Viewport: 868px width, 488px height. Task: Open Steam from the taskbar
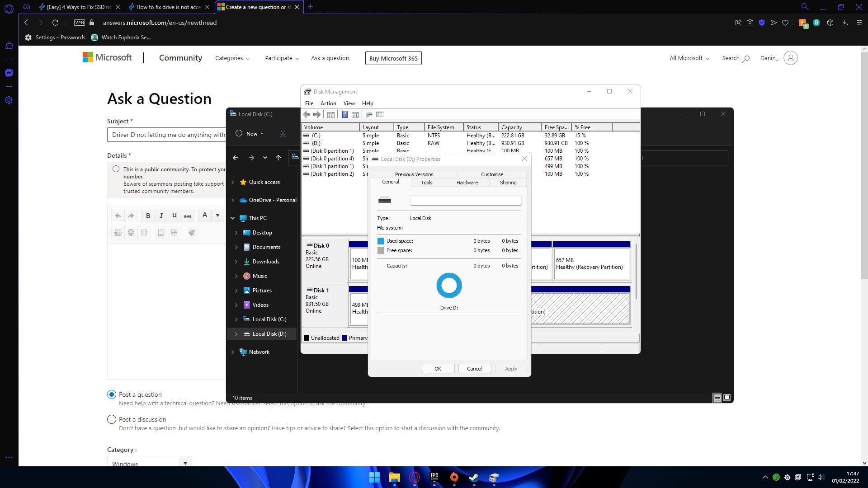pos(474,478)
